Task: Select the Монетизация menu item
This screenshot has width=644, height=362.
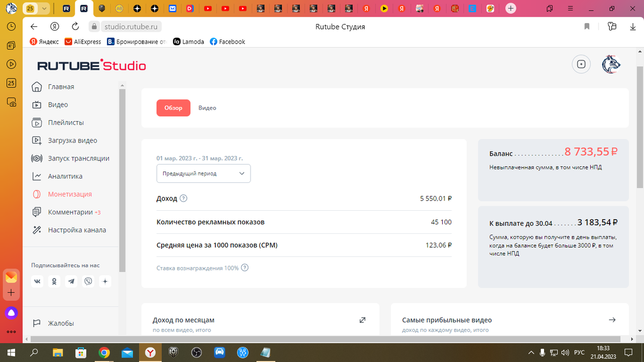Action: (70, 194)
